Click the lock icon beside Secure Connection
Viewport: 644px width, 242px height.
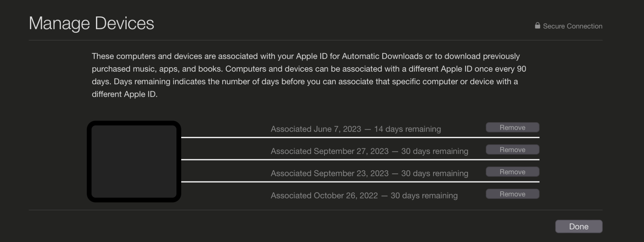pos(537,25)
